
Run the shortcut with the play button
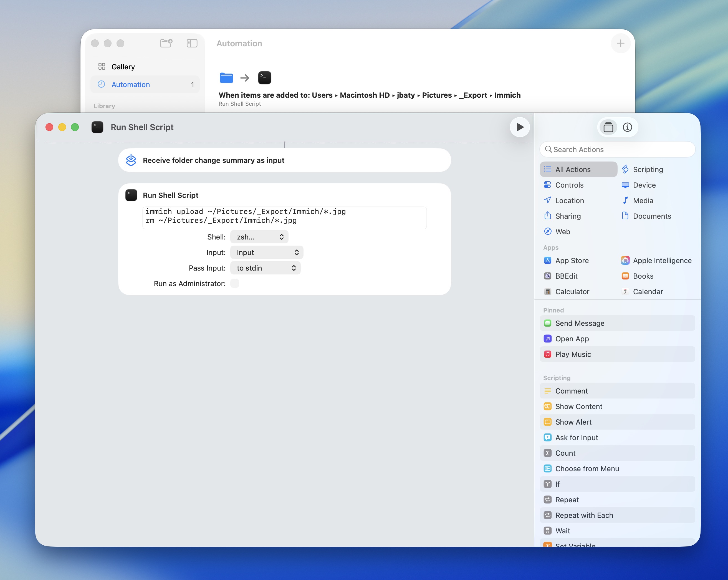[519, 127]
